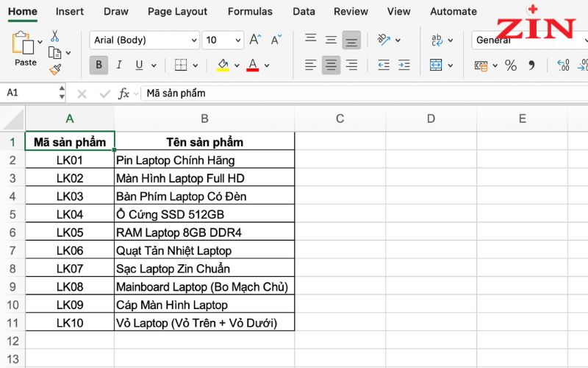Expand font color dropdown arrow
Image resolution: width=588 pixels, height=368 pixels.
pos(267,66)
